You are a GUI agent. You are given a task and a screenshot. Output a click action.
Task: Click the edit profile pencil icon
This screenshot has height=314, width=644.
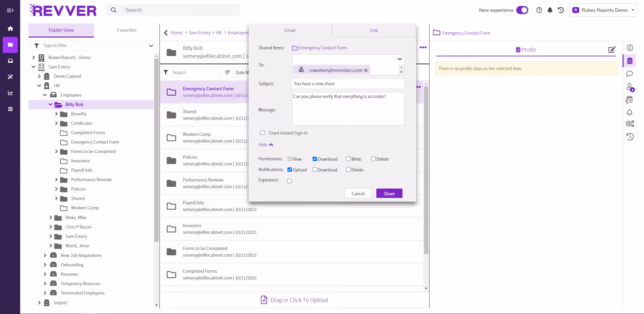tap(612, 50)
